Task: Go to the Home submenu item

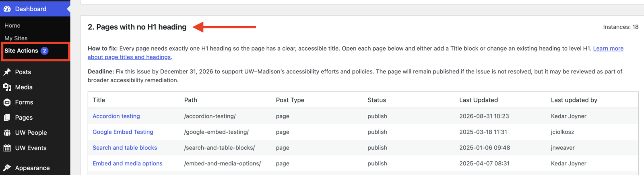Action: (12, 25)
